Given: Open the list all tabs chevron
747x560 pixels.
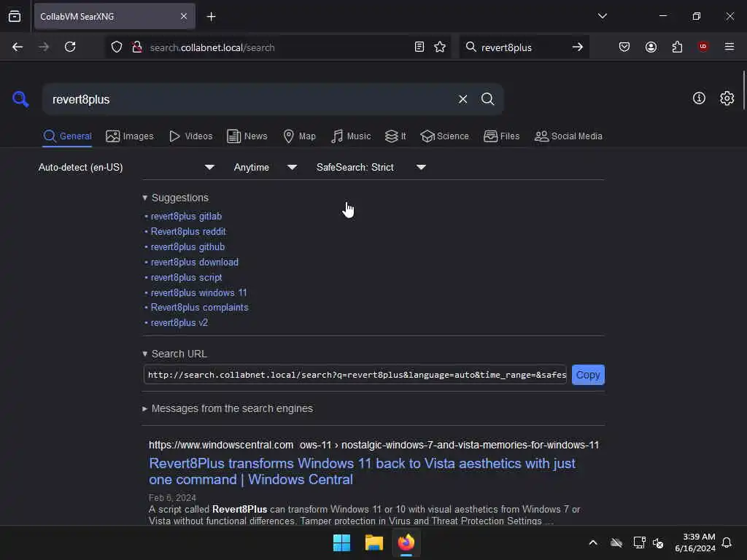Looking at the screenshot, I should pyautogui.click(x=602, y=16).
